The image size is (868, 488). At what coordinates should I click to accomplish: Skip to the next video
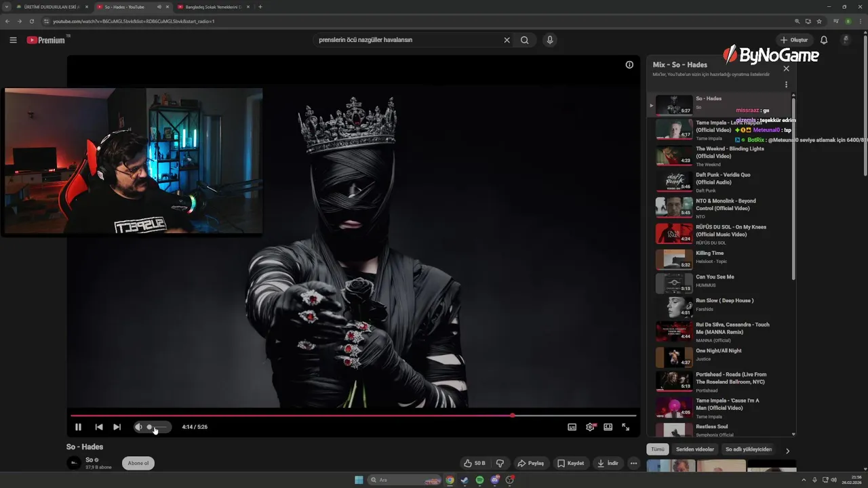117,427
